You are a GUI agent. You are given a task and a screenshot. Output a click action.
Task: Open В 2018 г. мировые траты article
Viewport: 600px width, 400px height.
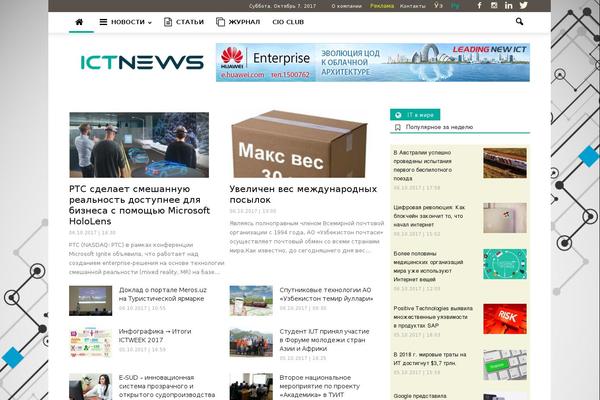[x=430, y=359]
